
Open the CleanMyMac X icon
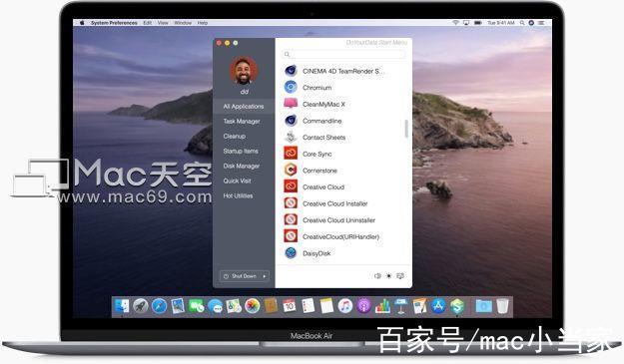tap(291, 104)
